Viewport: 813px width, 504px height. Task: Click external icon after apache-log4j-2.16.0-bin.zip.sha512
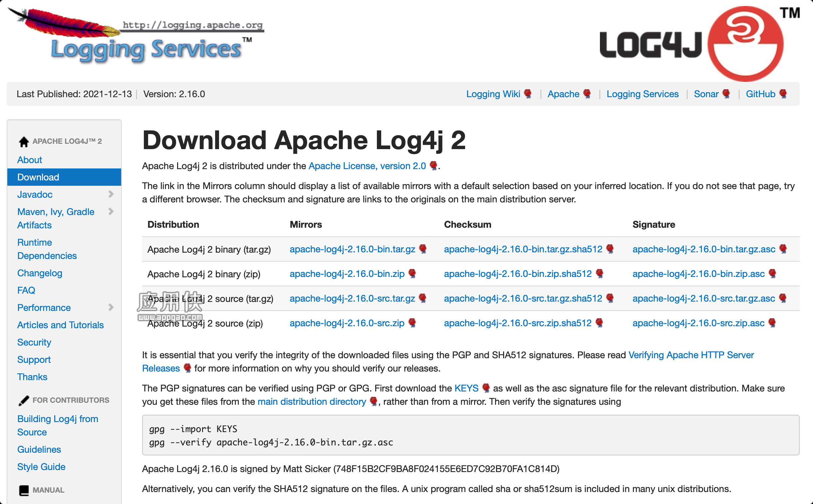(599, 274)
